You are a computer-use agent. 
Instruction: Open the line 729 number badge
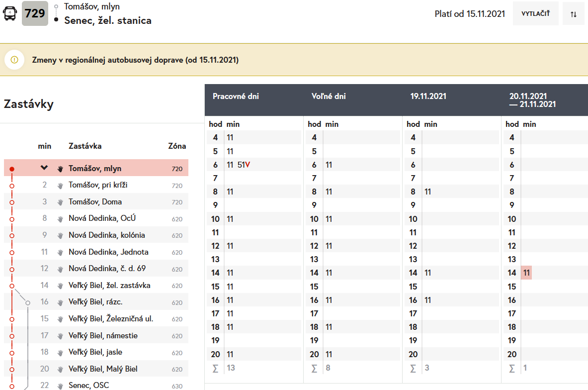(x=35, y=13)
